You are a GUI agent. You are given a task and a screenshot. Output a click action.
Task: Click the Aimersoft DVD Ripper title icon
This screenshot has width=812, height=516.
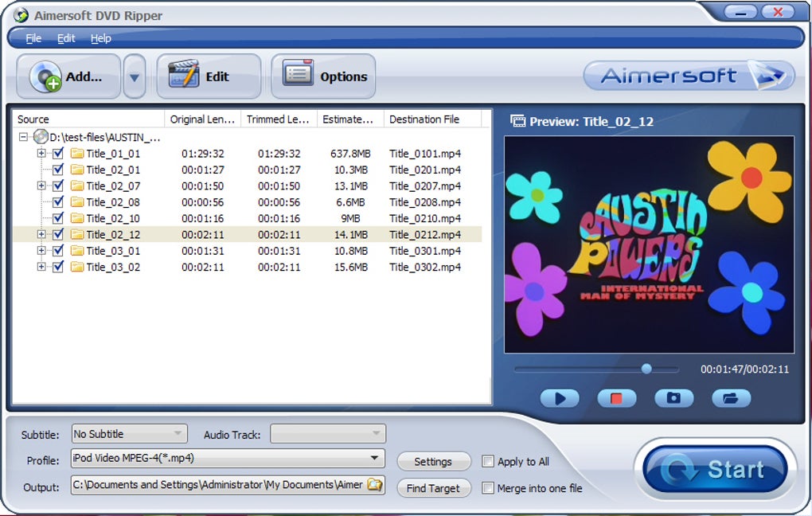(x=21, y=15)
